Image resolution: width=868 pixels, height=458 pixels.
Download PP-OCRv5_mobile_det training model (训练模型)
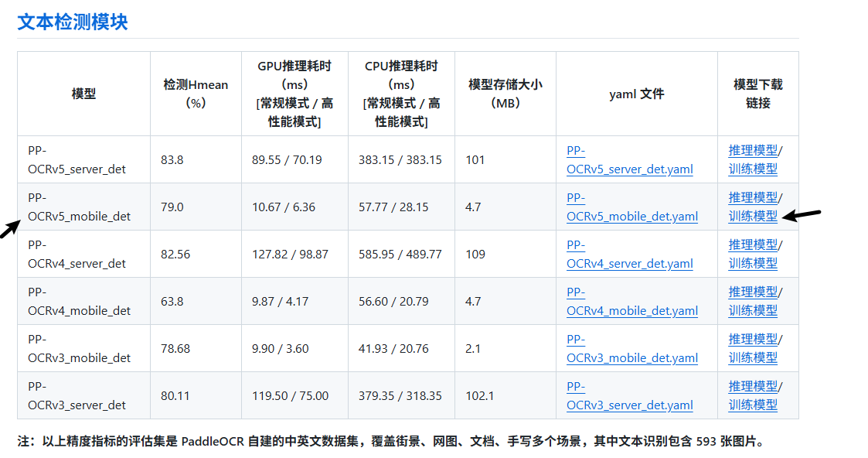coord(752,216)
